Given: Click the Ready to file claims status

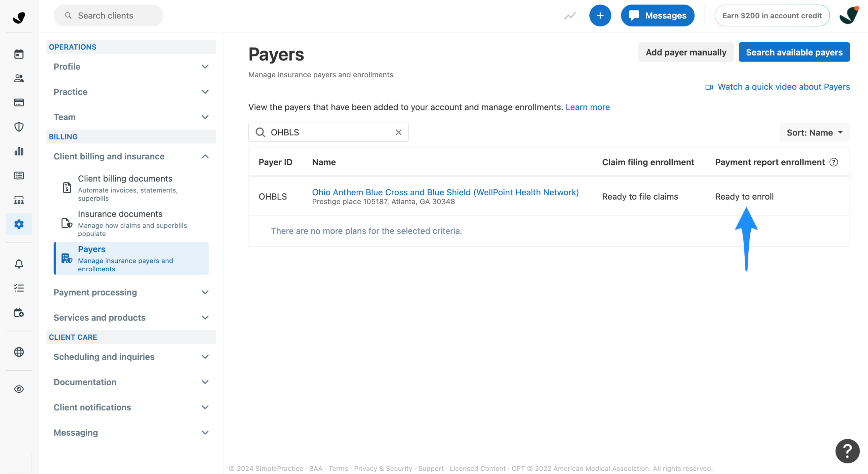Looking at the screenshot, I should point(640,196).
